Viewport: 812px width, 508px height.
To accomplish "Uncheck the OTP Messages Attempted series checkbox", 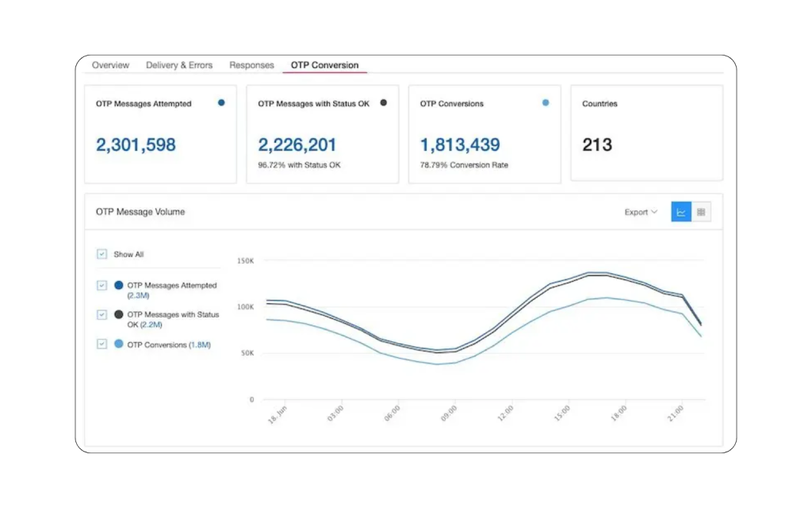I will (101, 285).
